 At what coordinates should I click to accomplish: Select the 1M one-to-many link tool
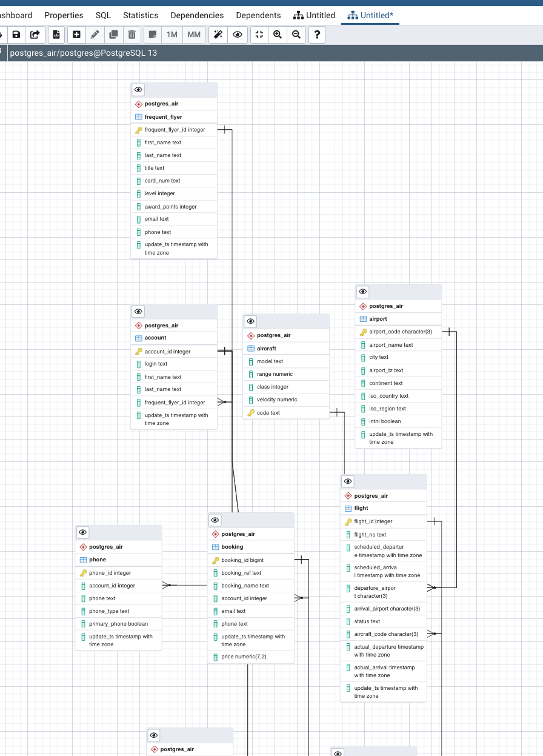pyautogui.click(x=172, y=35)
